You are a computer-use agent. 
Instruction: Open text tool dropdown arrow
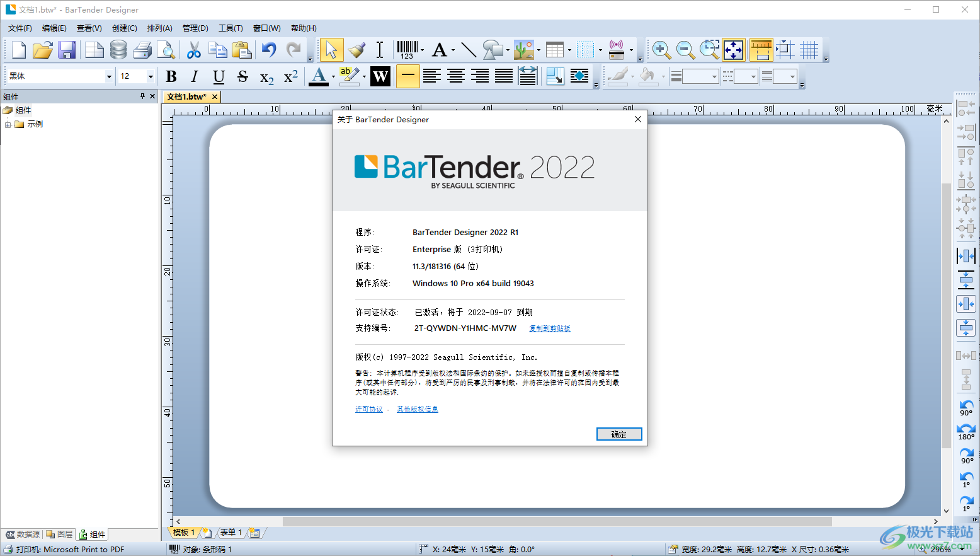click(453, 50)
